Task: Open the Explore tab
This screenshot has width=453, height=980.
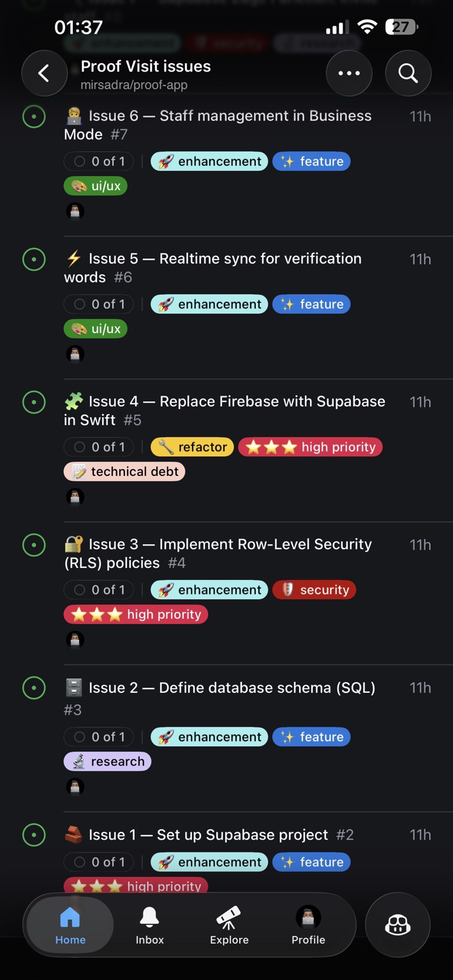Action: point(229,926)
